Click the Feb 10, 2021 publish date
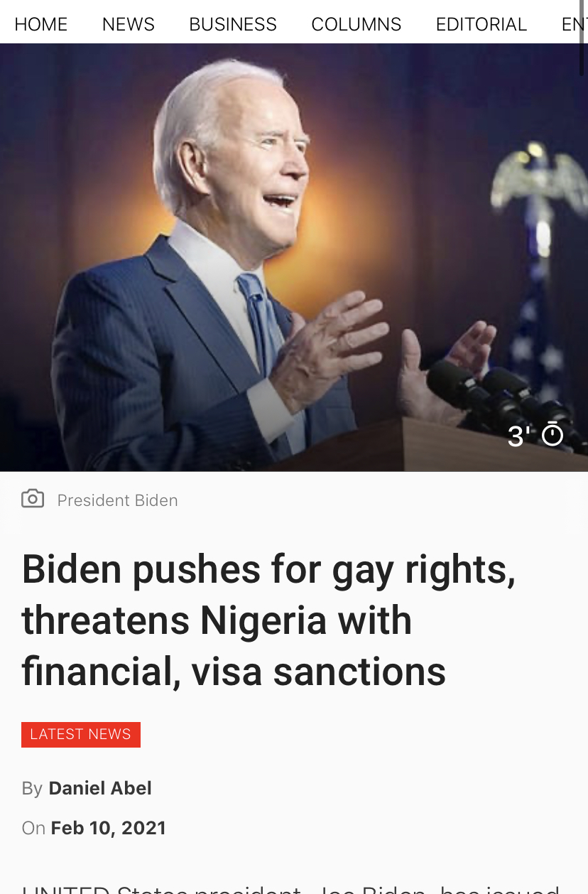 click(x=109, y=828)
